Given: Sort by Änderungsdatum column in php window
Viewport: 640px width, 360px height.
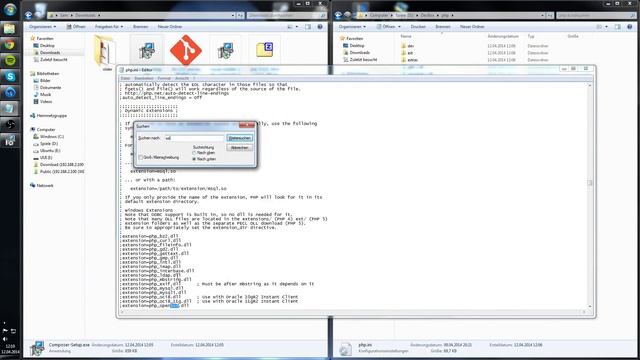Looking at the screenshot, I should click(x=503, y=36).
